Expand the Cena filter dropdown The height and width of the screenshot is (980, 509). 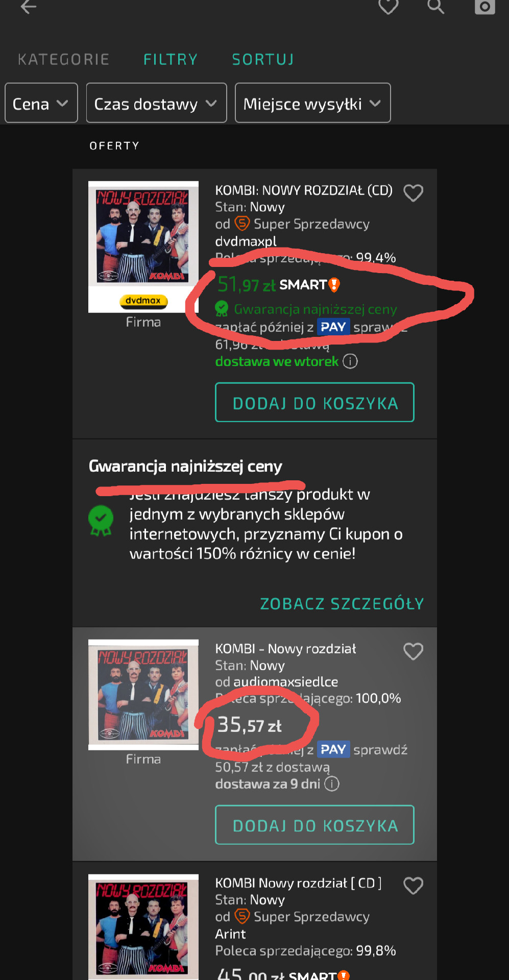tap(41, 103)
